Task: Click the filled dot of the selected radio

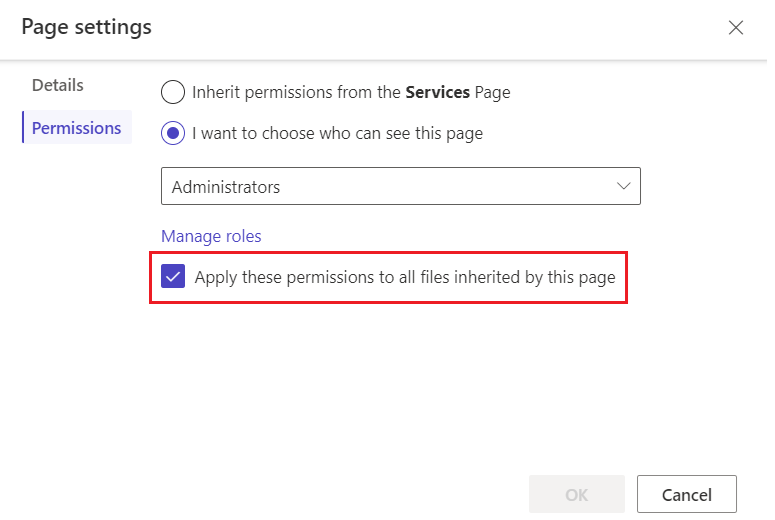Action: click(173, 133)
